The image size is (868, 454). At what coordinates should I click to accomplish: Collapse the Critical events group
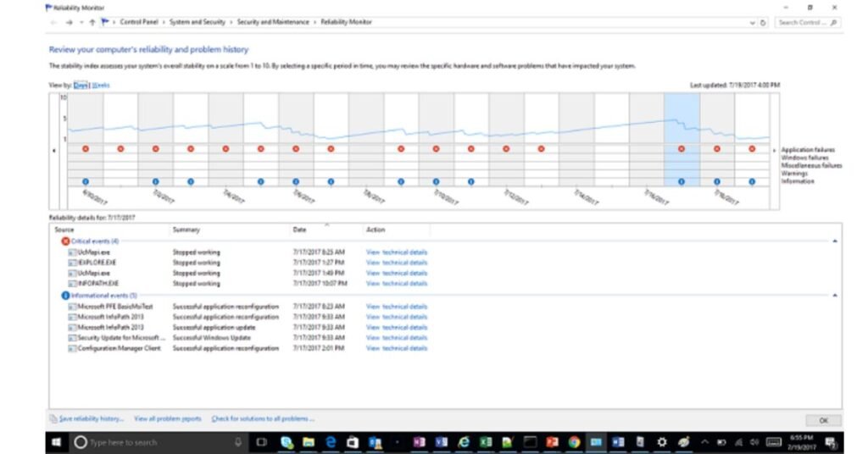click(x=835, y=241)
